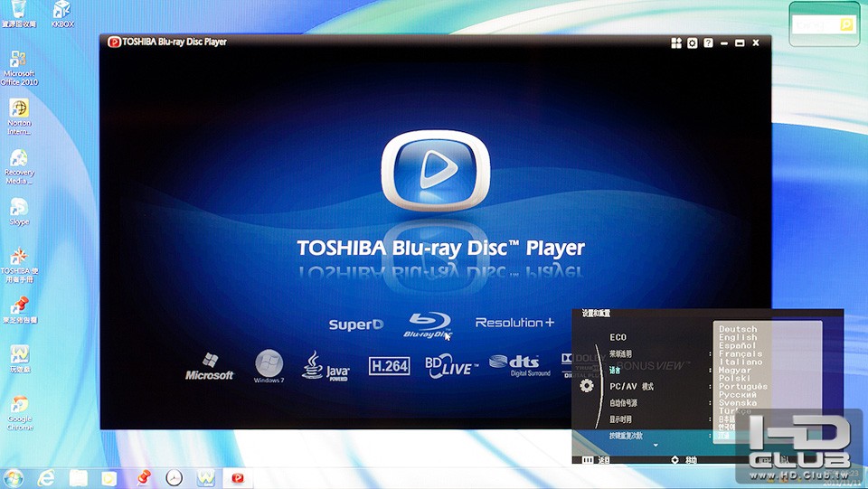868x489 pixels.
Task: Choose English in the language list
Action: click(738, 337)
